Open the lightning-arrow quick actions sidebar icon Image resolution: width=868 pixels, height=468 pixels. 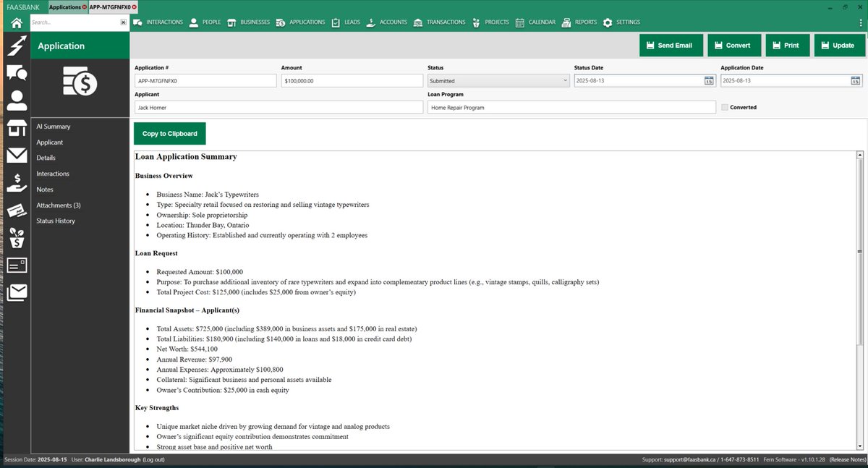(17, 46)
